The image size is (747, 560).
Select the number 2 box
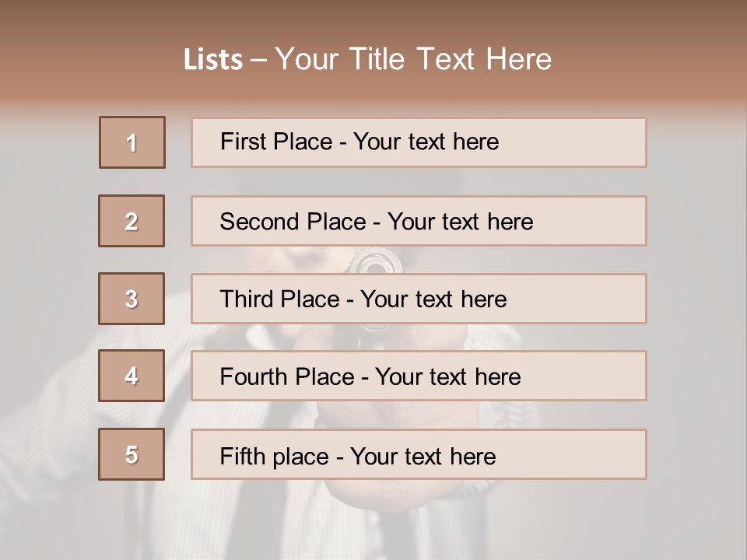point(132,221)
